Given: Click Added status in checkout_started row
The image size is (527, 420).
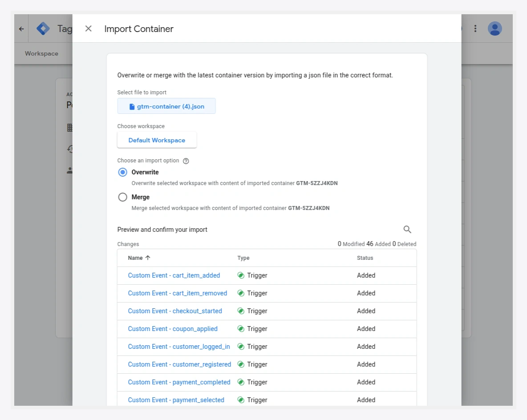Looking at the screenshot, I should 366,311.
